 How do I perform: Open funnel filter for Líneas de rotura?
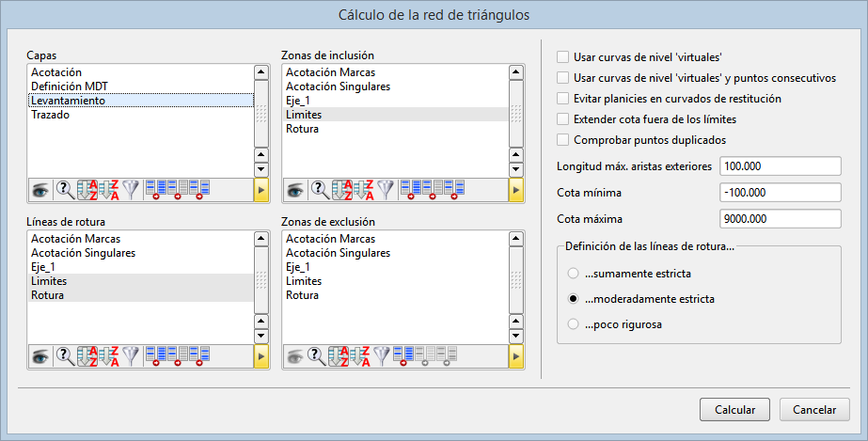tap(131, 356)
